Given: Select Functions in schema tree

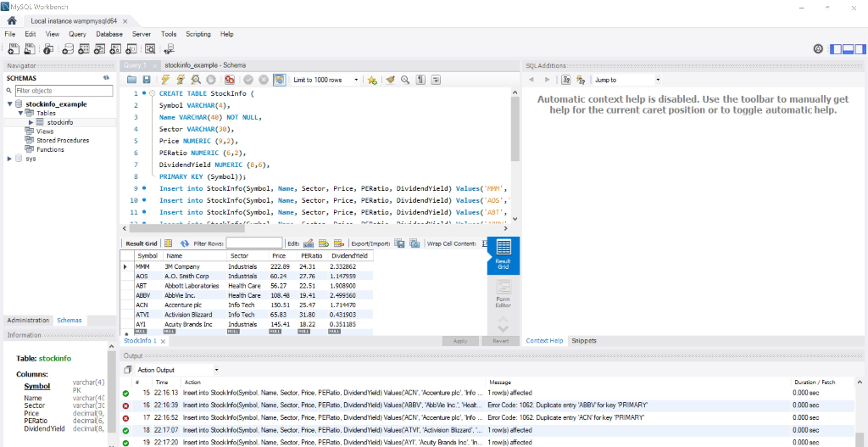Looking at the screenshot, I should pos(50,149).
